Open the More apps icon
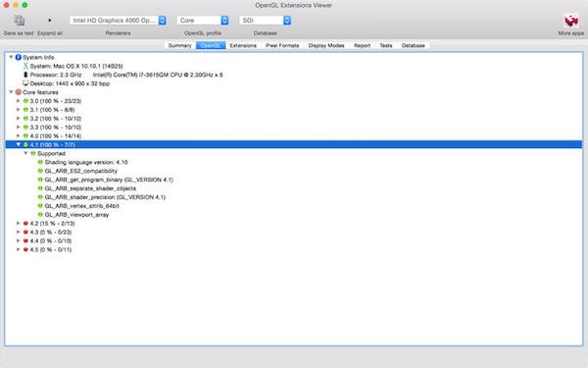This screenshot has width=588, height=368. point(571,21)
